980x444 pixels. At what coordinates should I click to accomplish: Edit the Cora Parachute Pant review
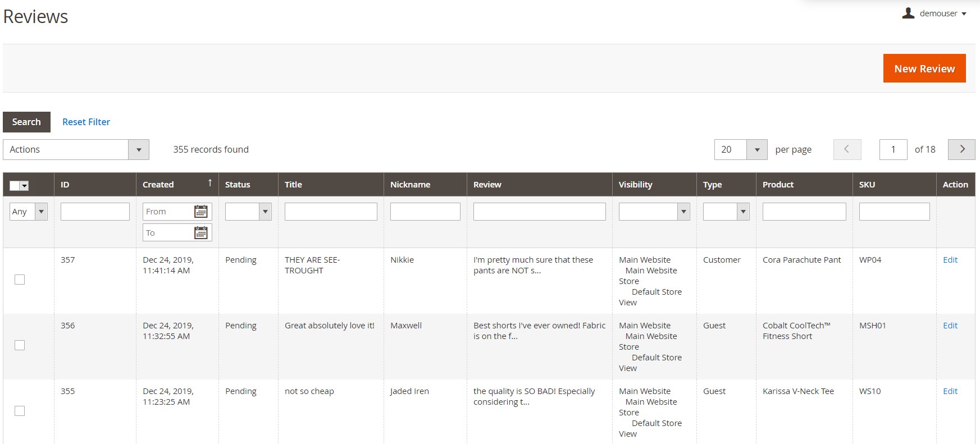pyautogui.click(x=950, y=260)
